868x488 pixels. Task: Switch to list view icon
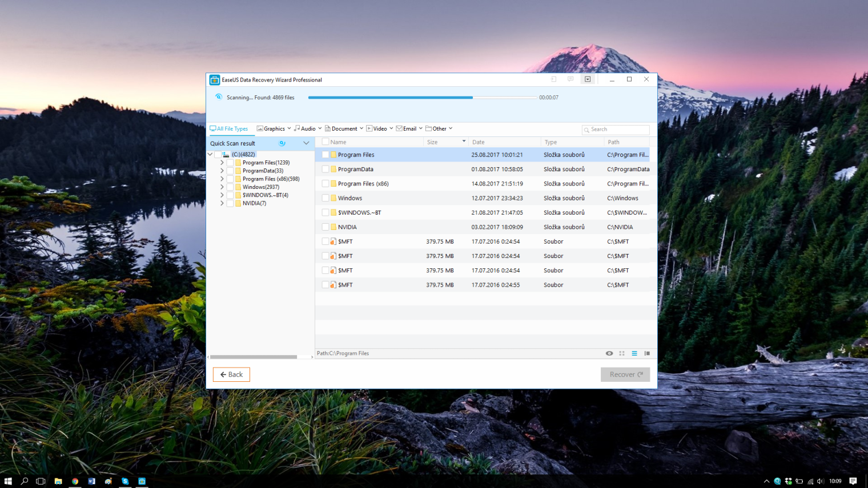pyautogui.click(x=634, y=353)
